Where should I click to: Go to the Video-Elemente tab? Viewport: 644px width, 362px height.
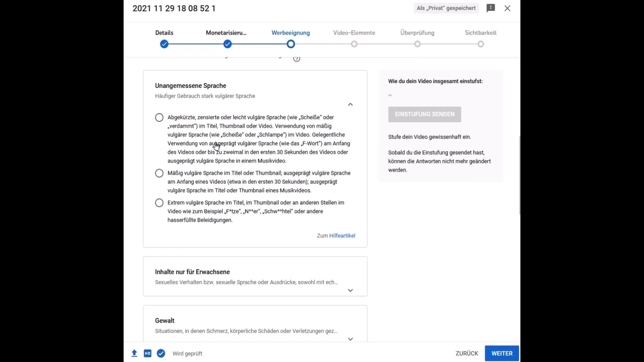tap(354, 33)
